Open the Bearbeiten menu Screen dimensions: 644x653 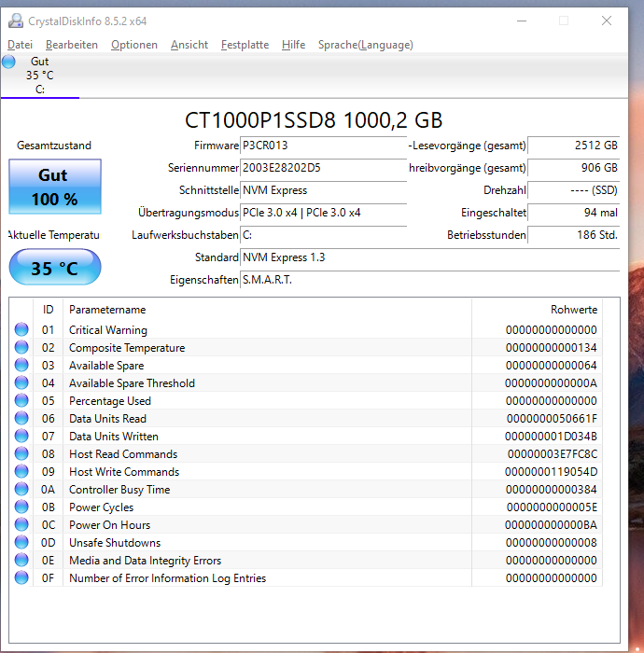(72, 45)
